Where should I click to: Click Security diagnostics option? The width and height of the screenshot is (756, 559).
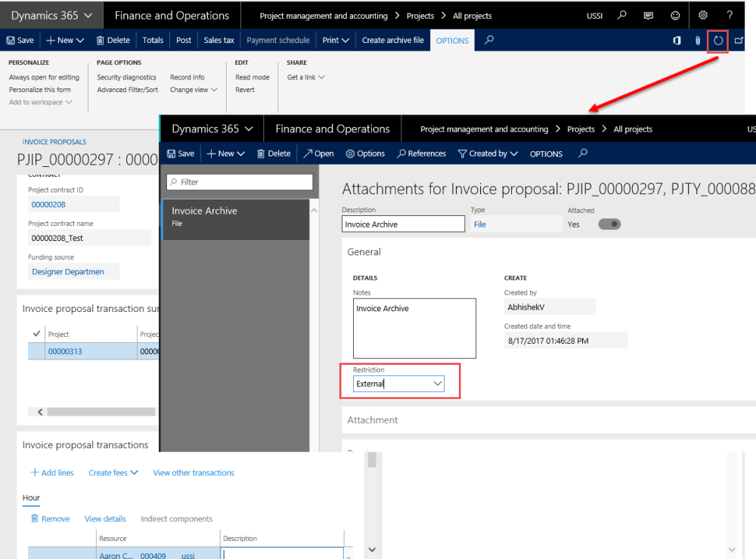126,77
